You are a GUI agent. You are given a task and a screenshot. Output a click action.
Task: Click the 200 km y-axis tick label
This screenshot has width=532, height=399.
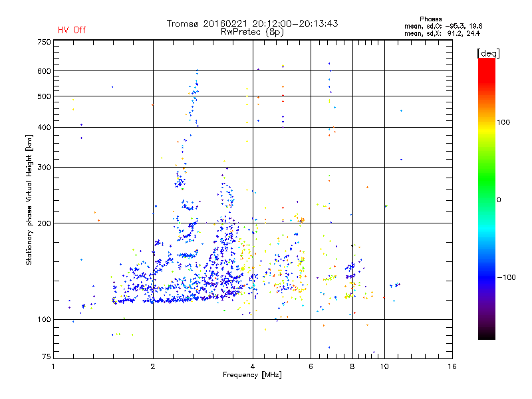[44, 223]
